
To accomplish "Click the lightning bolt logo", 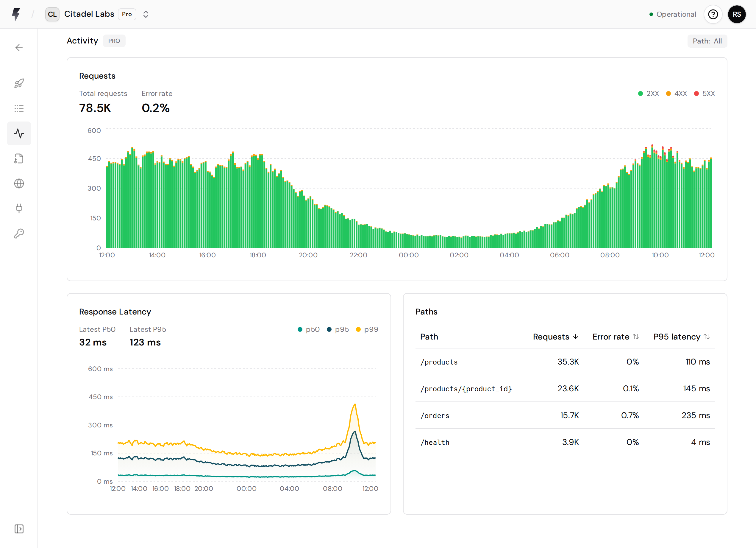I will pos(16,14).
